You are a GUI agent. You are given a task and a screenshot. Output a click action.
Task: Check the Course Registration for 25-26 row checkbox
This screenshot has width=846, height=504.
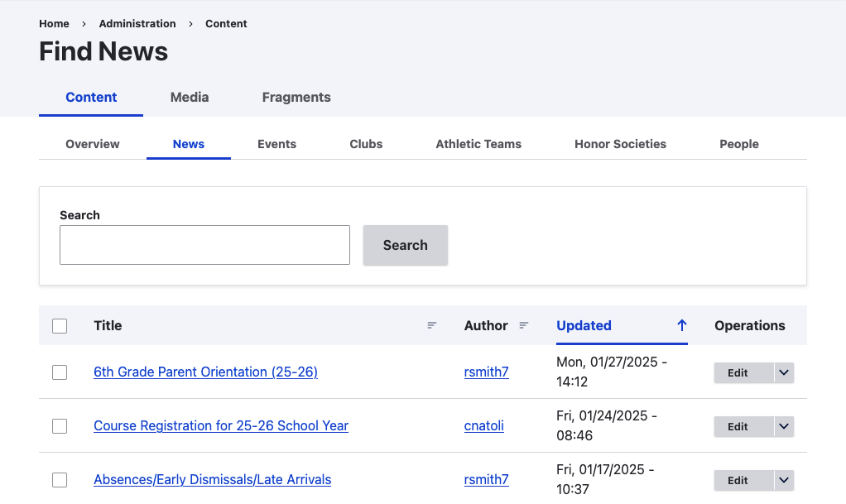(60, 426)
